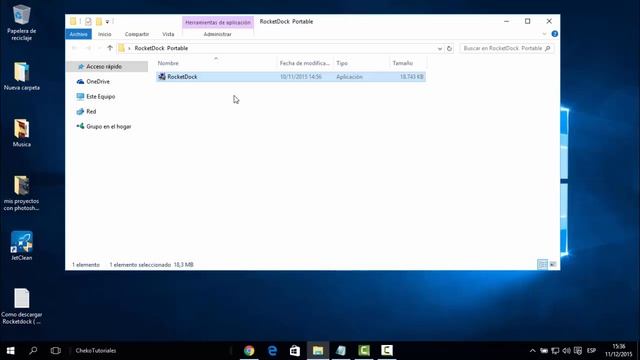Launch Microsoft Edge from taskbar
This screenshot has width=640, height=360.
click(272, 351)
